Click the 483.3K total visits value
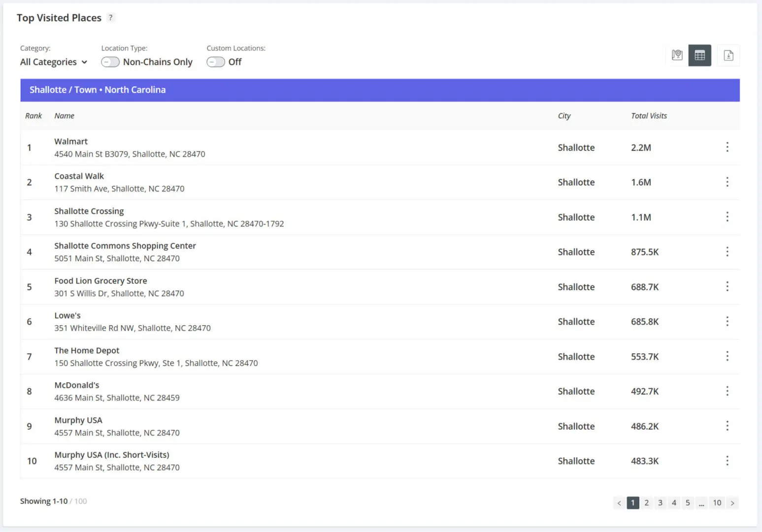762x532 pixels. 645,461
